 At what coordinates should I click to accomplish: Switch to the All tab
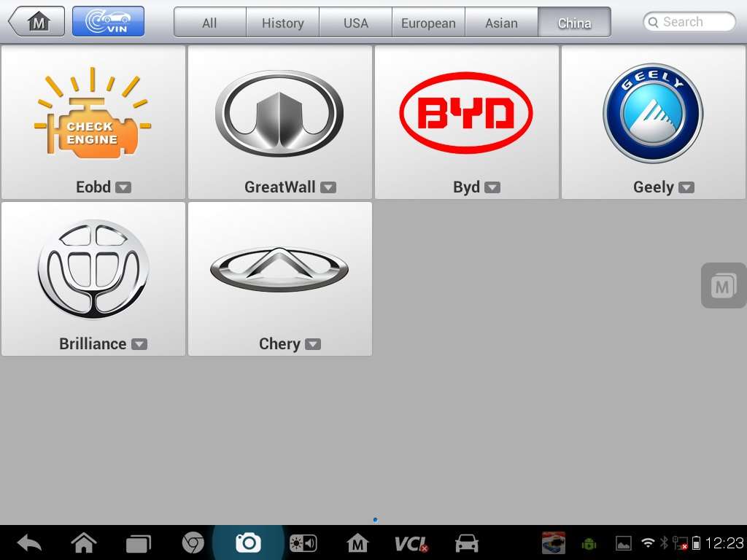click(x=209, y=22)
